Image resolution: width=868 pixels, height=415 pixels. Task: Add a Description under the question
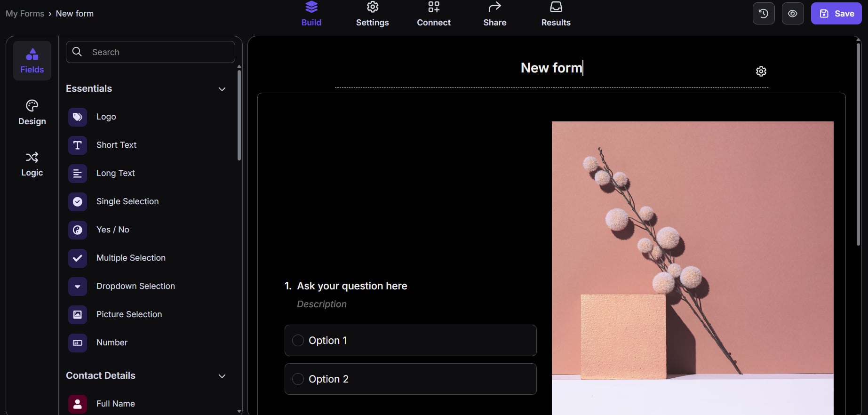click(322, 304)
